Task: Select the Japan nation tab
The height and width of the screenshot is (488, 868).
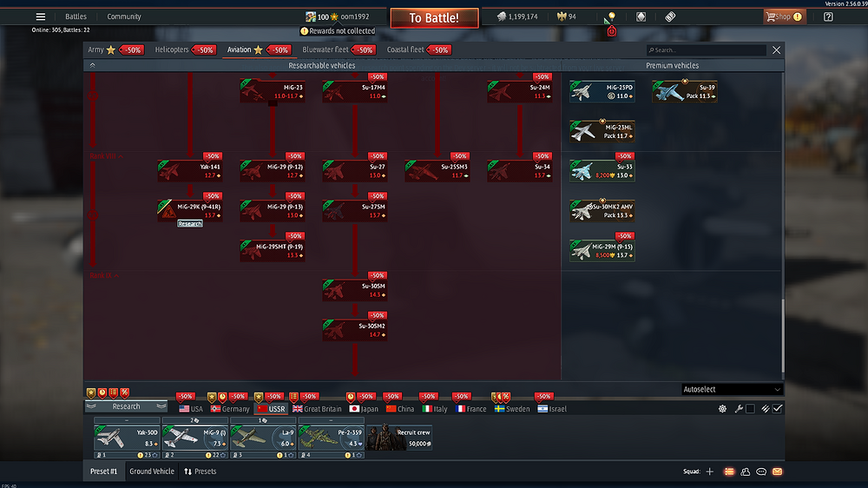Action: point(364,409)
